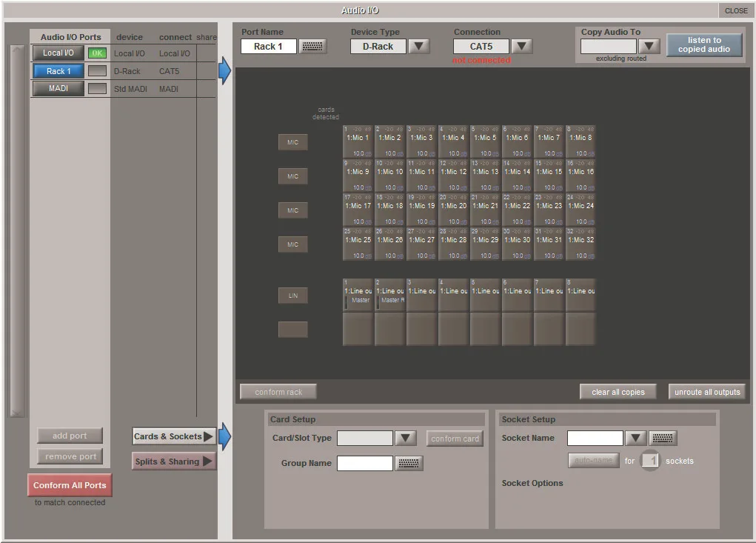This screenshot has width=756, height=543.
Task: Select the MADI port
Action: (58, 89)
